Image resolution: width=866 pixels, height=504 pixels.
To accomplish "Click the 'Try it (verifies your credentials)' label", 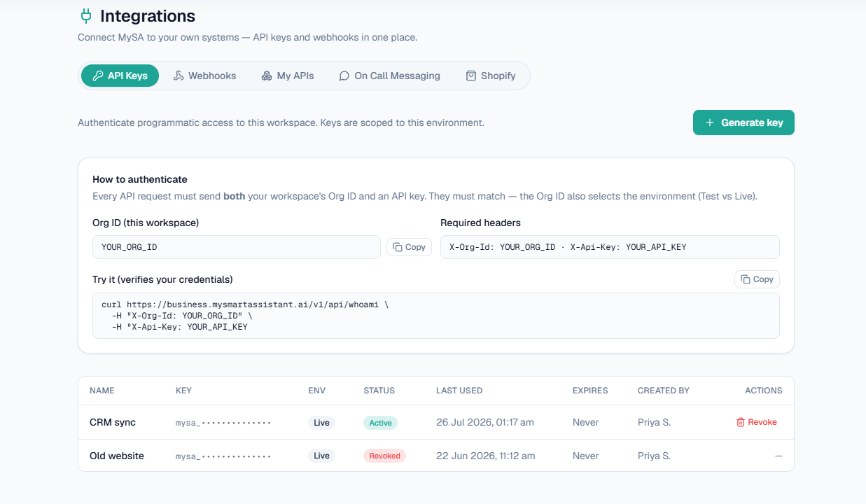I will tap(162, 279).
